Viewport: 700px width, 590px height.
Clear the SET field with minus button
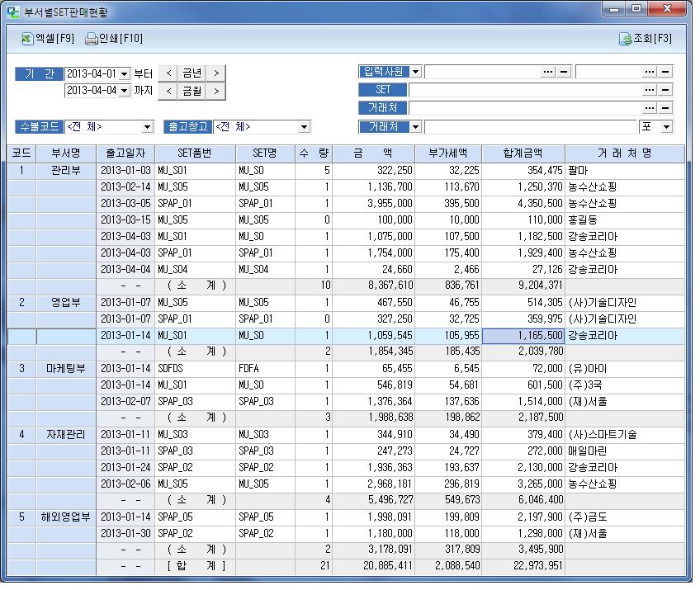(x=665, y=90)
